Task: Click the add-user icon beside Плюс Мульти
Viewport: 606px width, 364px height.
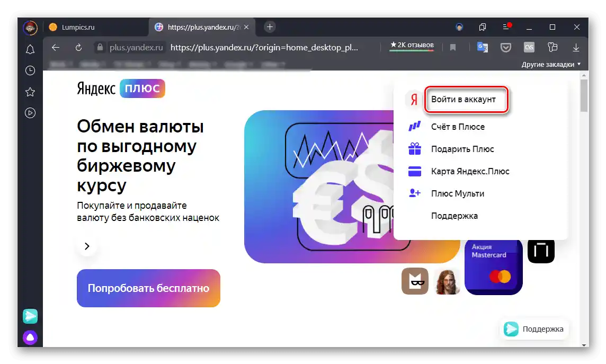Action: 415,193
